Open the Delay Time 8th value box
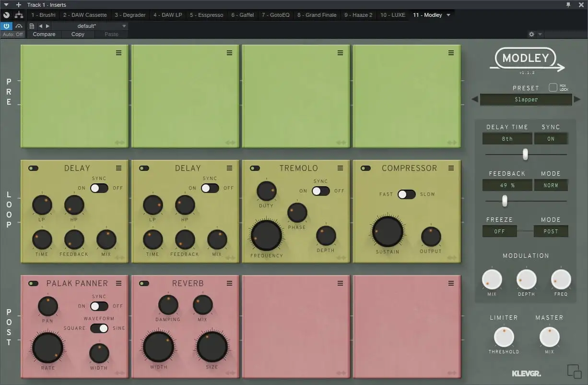Viewport: 588px width, 385px height. point(507,139)
